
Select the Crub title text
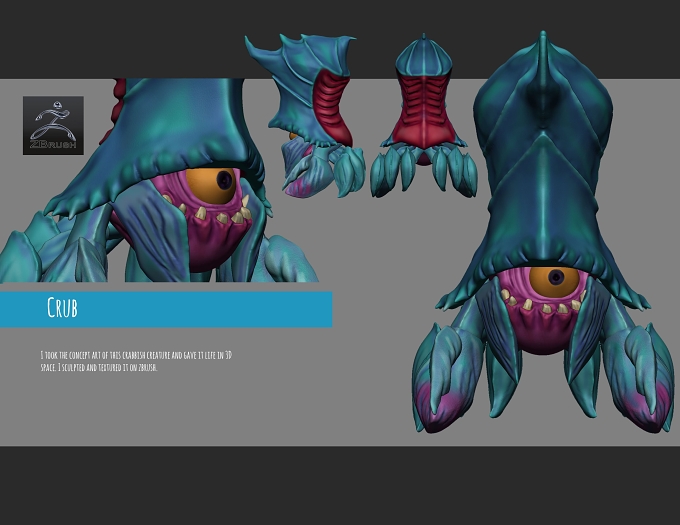(62, 307)
